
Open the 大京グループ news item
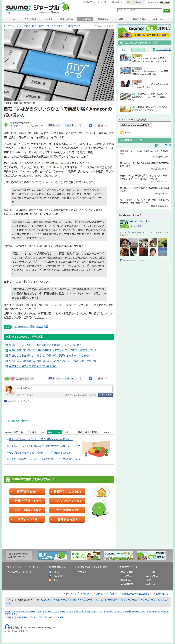pos(144,152)
